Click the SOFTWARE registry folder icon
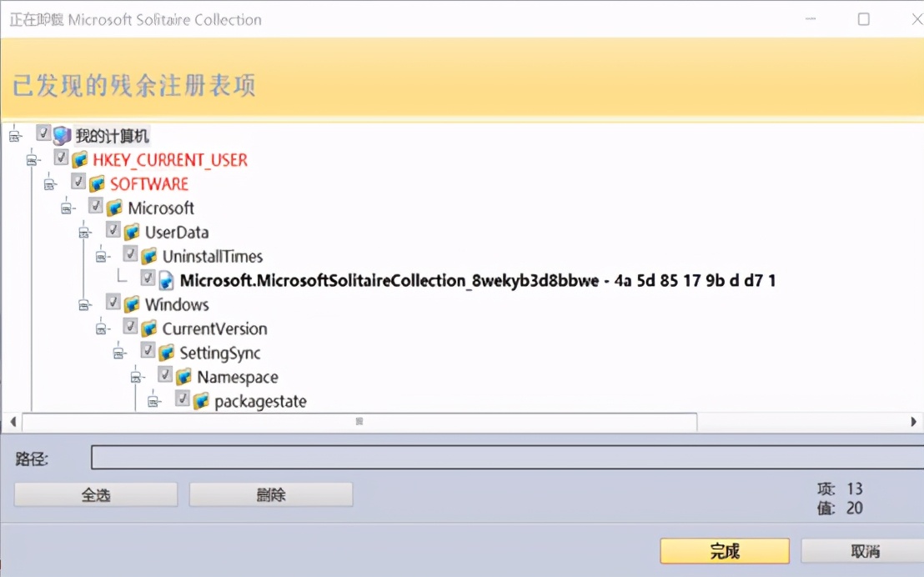The image size is (924, 577). click(x=98, y=184)
